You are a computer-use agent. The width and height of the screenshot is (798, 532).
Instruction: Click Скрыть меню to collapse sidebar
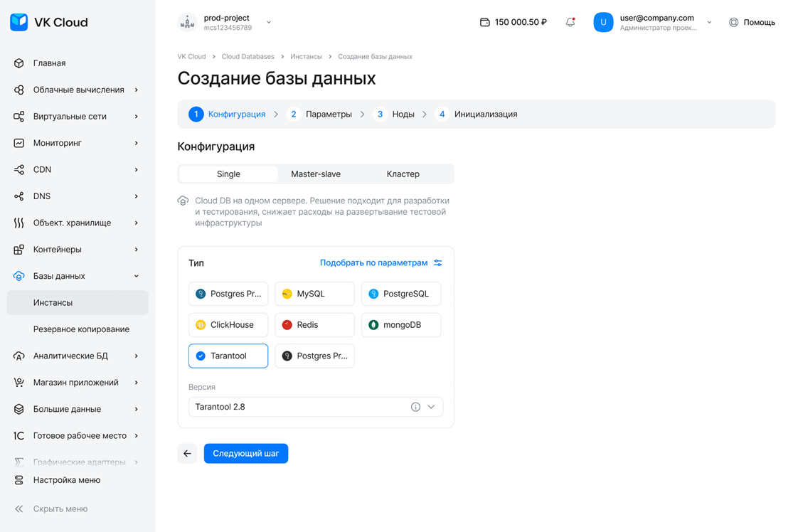pos(60,509)
